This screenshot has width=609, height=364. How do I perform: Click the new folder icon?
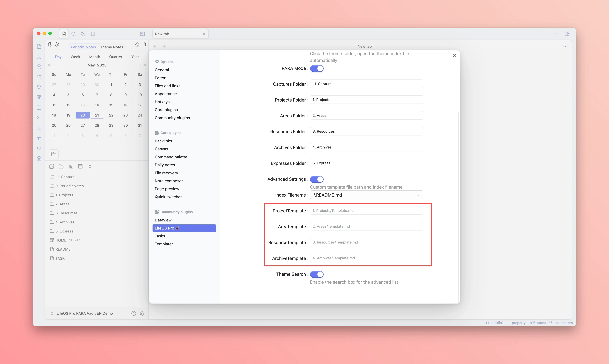tap(61, 167)
